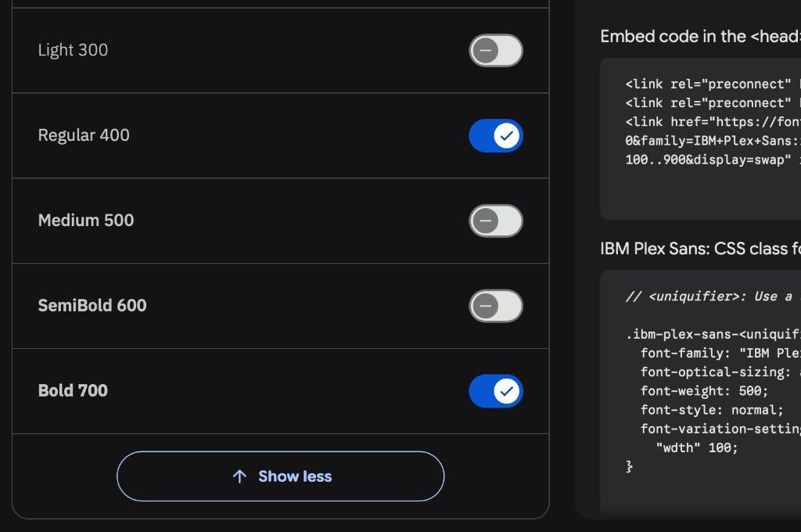Turn on the Medium 500 switch
This screenshot has width=801, height=532.
click(x=495, y=221)
